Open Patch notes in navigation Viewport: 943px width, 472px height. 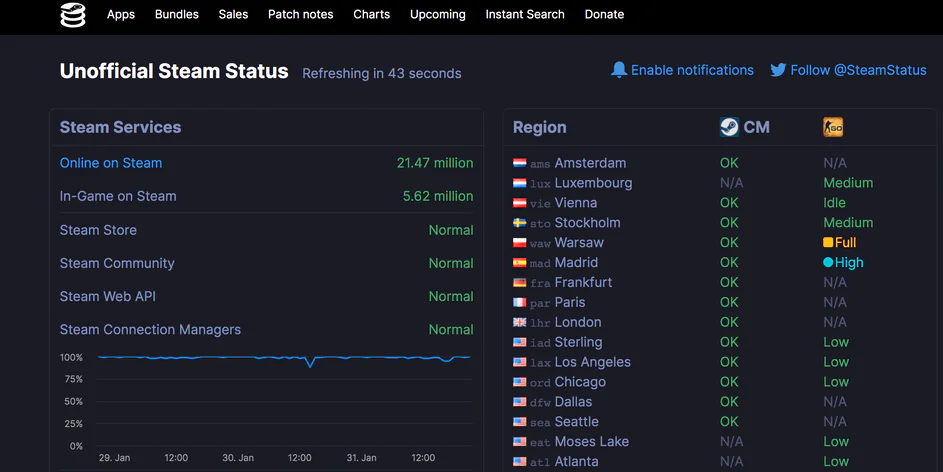click(301, 15)
